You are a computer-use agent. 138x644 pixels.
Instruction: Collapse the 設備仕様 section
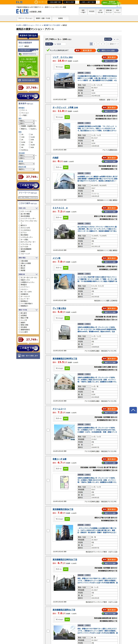28,274
